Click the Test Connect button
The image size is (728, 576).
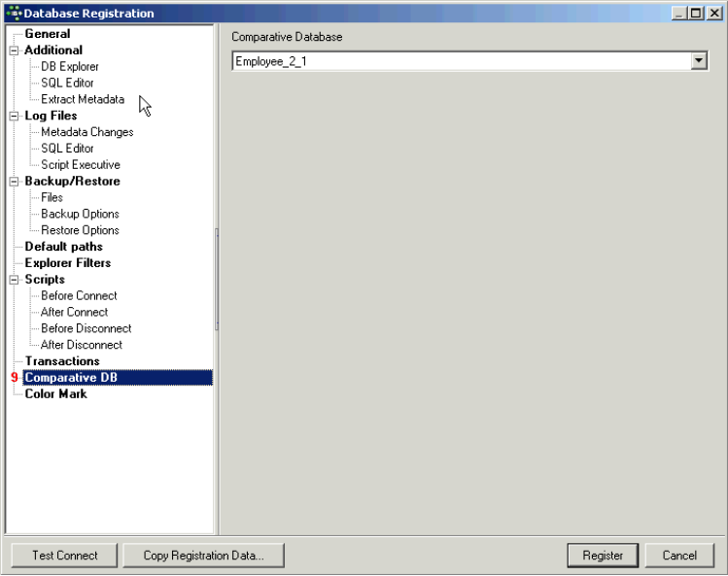coord(65,556)
